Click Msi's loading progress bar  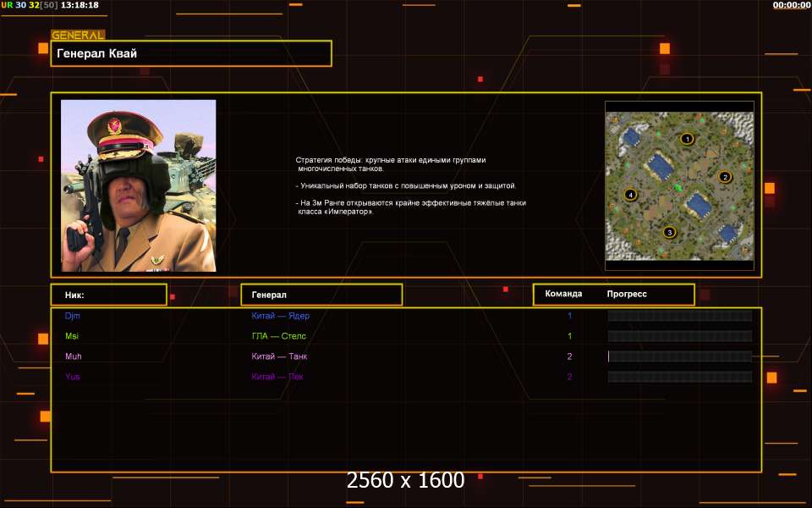[680, 336]
